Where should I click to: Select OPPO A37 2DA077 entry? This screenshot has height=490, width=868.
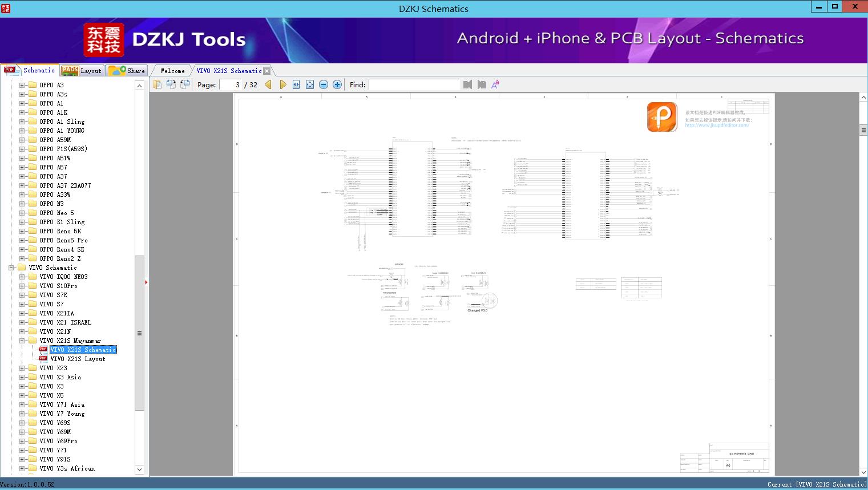pyautogui.click(x=65, y=185)
